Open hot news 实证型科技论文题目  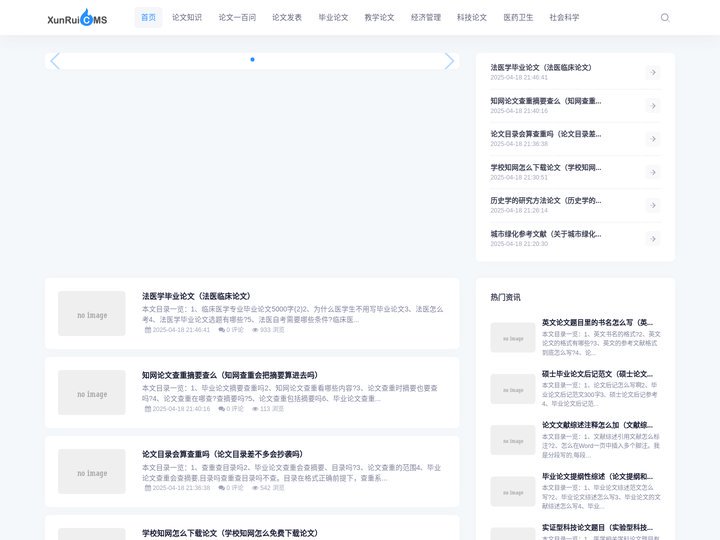597,527
